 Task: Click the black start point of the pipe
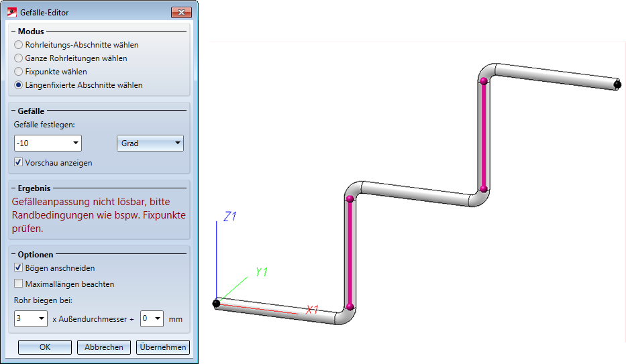pos(217,304)
